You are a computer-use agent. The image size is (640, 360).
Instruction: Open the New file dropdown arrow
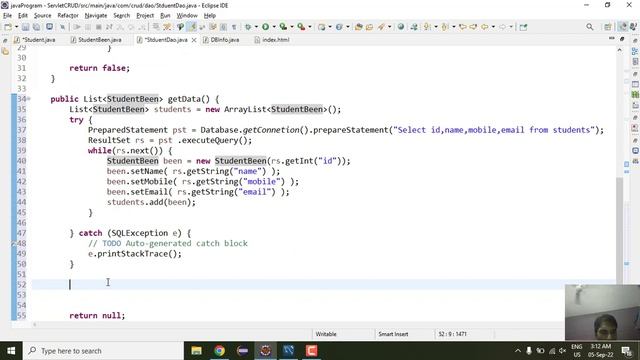16,27
